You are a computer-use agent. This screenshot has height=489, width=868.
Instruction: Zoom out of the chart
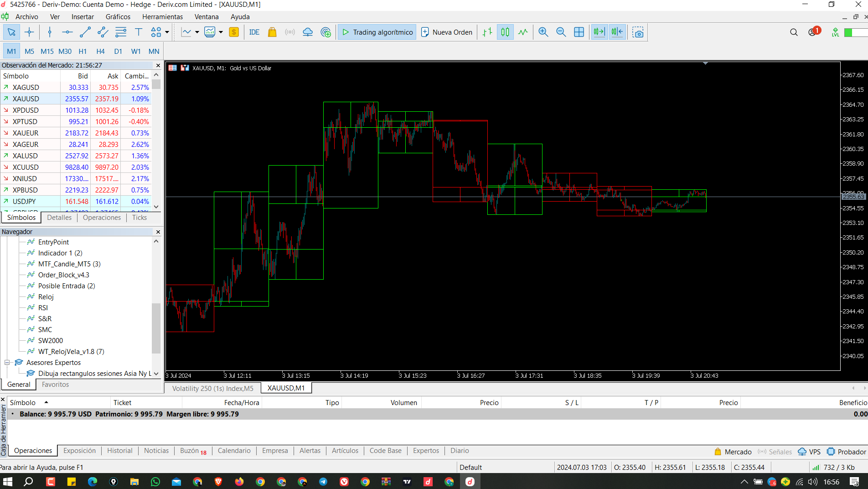coord(561,32)
